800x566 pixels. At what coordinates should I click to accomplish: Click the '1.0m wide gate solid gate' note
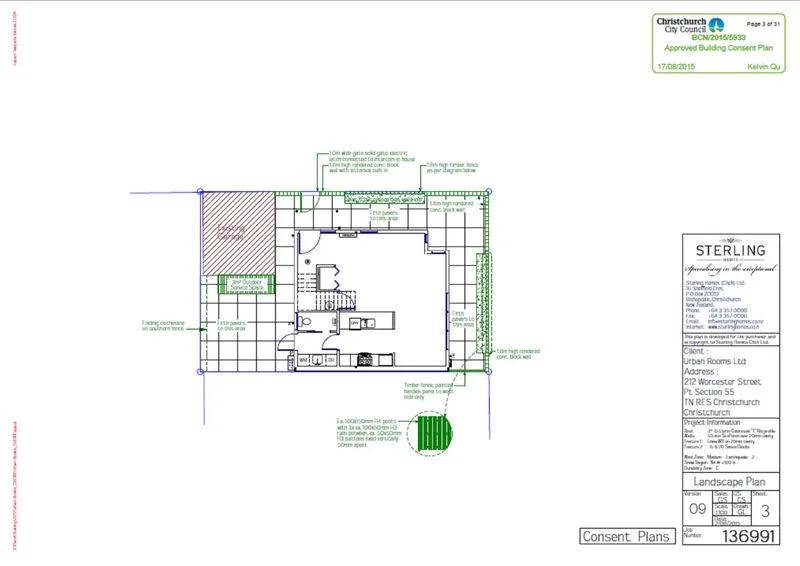[371, 156]
